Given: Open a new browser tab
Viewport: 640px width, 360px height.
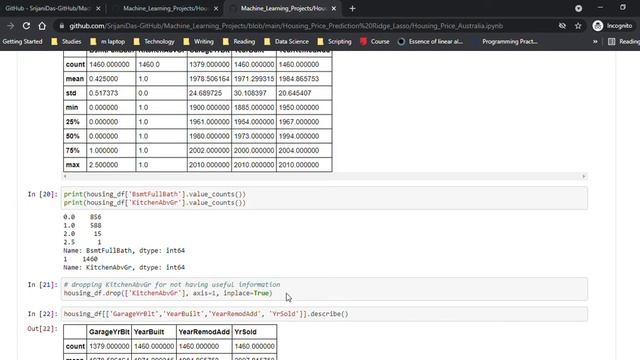Looking at the screenshot, I should (352, 9).
